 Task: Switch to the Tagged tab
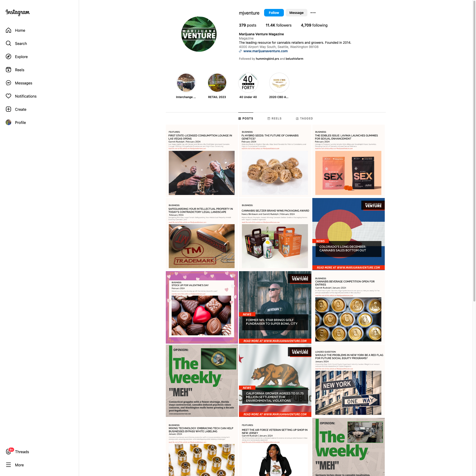tap(304, 119)
